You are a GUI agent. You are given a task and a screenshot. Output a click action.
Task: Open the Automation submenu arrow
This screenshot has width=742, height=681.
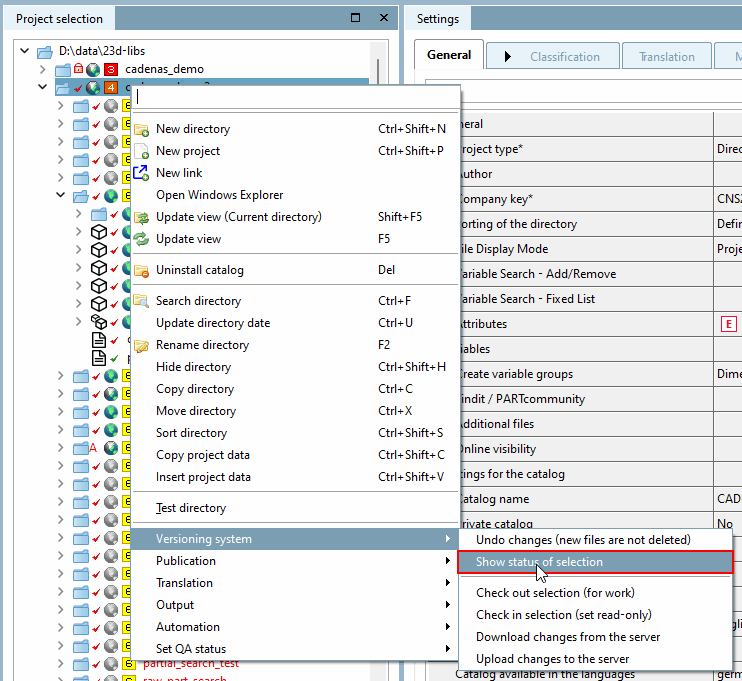click(x=448, y=627)
